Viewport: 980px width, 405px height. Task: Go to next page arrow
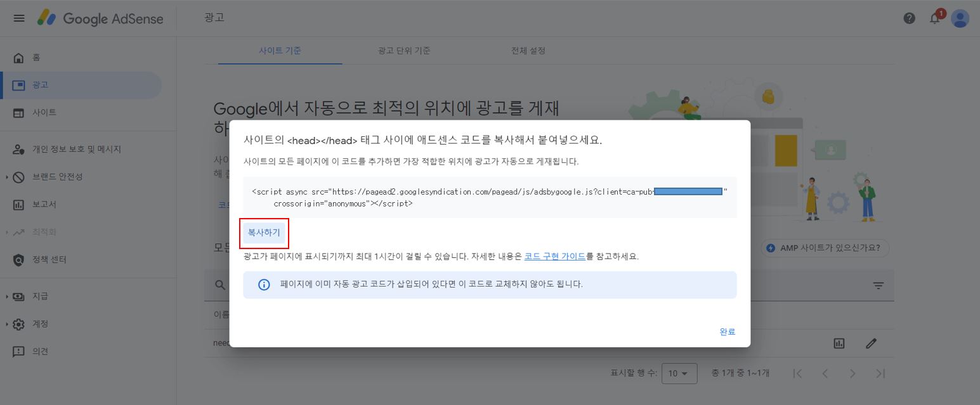click(853, 373)
